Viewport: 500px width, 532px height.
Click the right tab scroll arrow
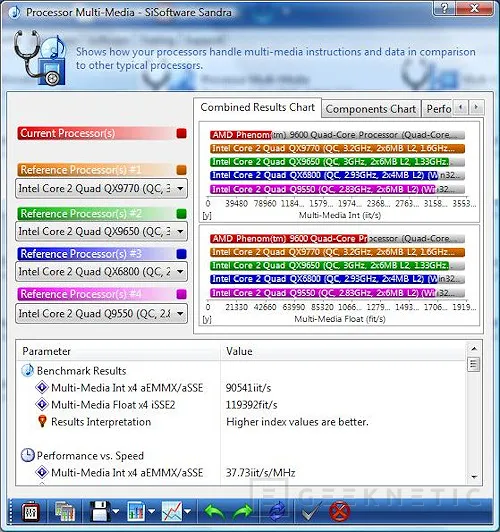pyautogui.click(x=476, y=107)
